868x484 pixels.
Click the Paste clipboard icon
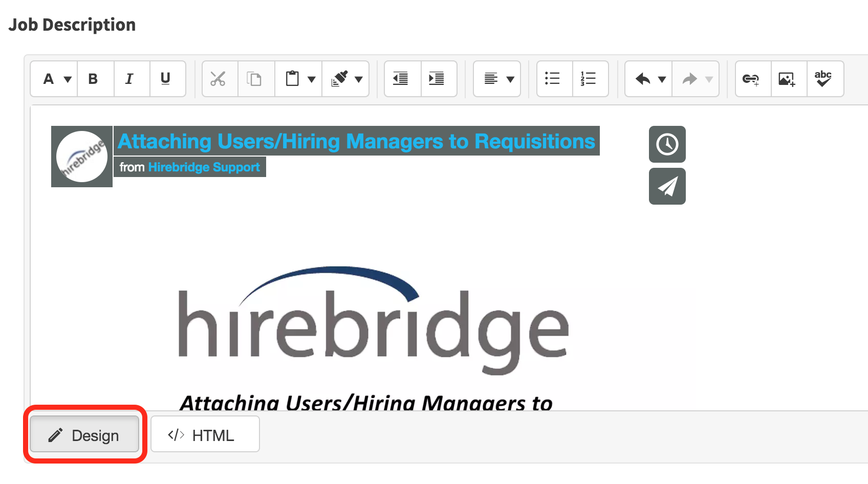(292, 79)
